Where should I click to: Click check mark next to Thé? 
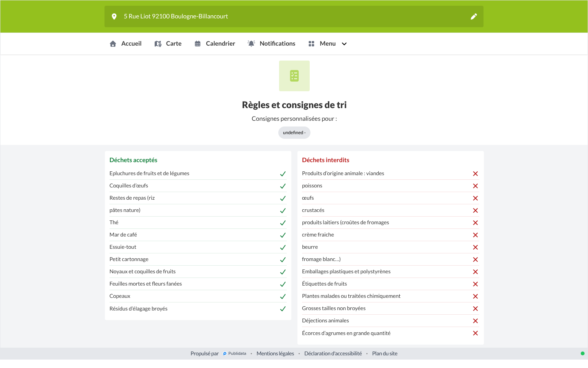(x=283, y=223)
